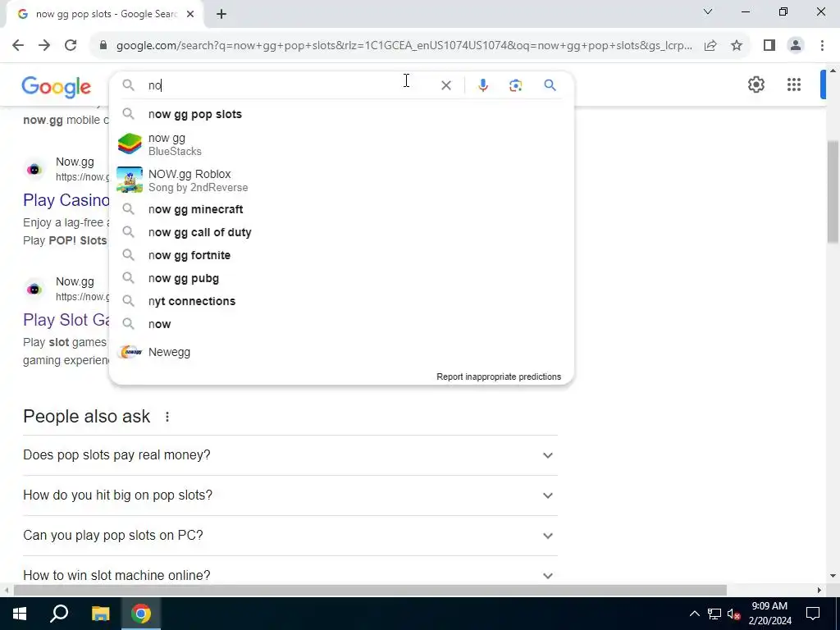Close the 'now gg pop slots' tab
This screenshot has width=840, height=630.
coord(190,15)
